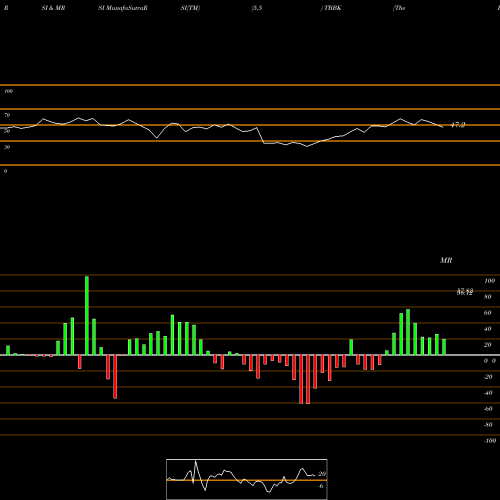Click the MR axis label "100"

pos(489,281)
